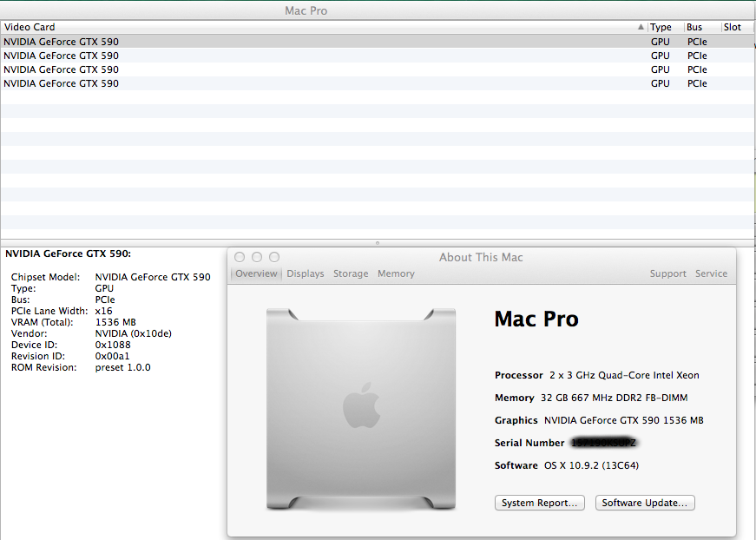Close the About This Mac window
This screenshot has width=756, height=540.
point(240,257)
